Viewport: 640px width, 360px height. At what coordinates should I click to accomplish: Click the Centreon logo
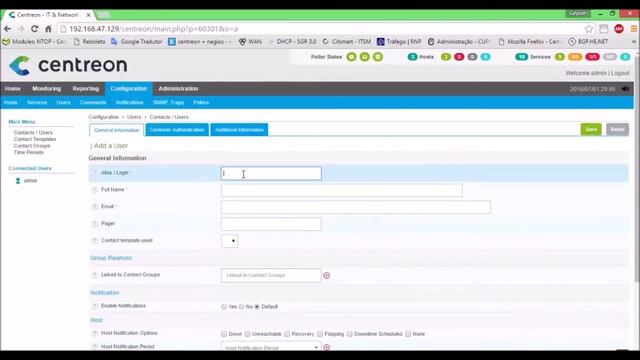point(68,65)
